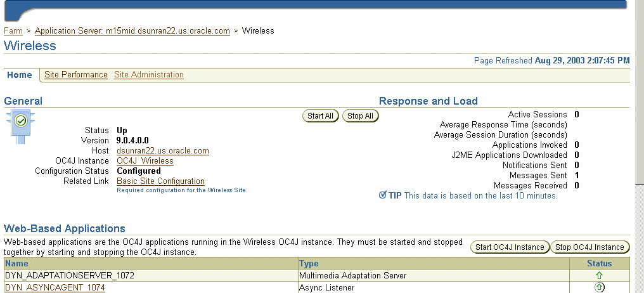Click the Web-Based Applications heading

click(65, 228)
